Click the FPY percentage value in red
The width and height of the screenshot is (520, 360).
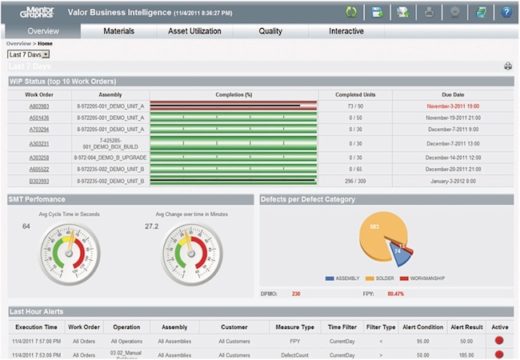coord(396,294)
